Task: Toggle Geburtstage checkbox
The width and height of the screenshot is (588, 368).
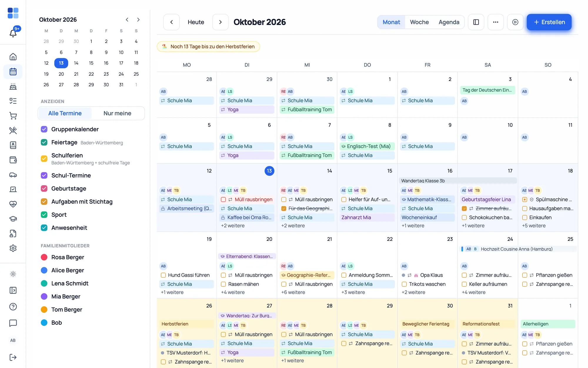Action: pyautogui.click(x=44, y=188)
